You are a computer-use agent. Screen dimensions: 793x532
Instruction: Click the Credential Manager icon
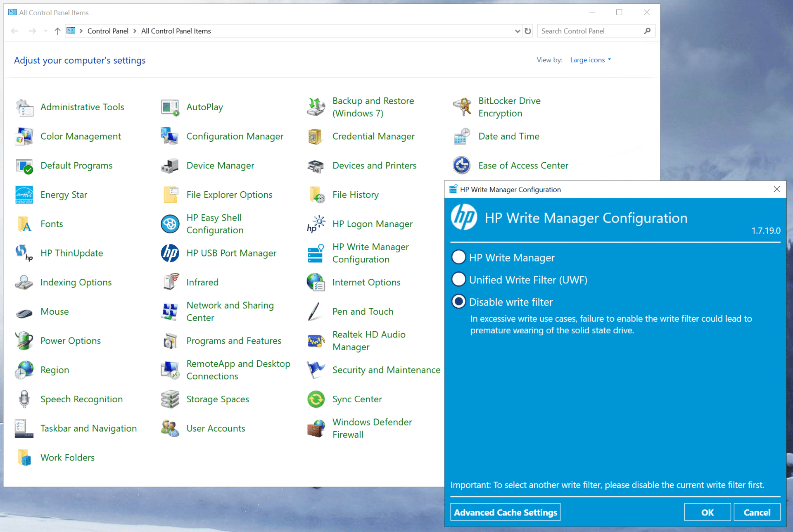tap(316, 137)
